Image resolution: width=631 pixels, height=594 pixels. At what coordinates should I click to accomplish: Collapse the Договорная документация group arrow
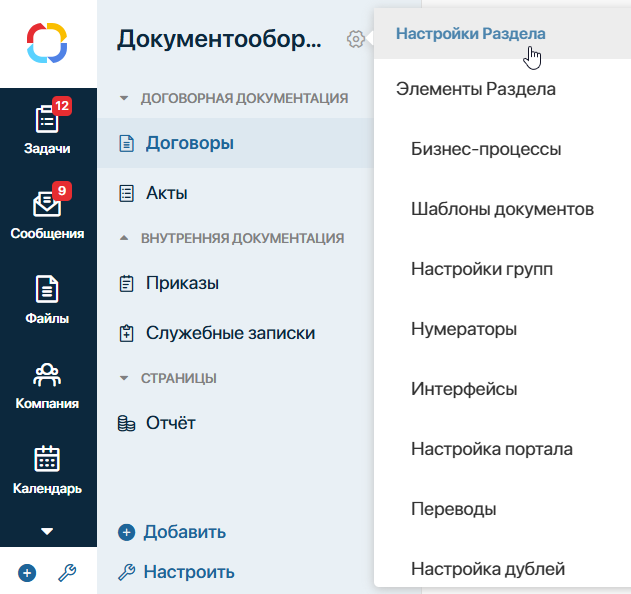(x=124, y=98)
